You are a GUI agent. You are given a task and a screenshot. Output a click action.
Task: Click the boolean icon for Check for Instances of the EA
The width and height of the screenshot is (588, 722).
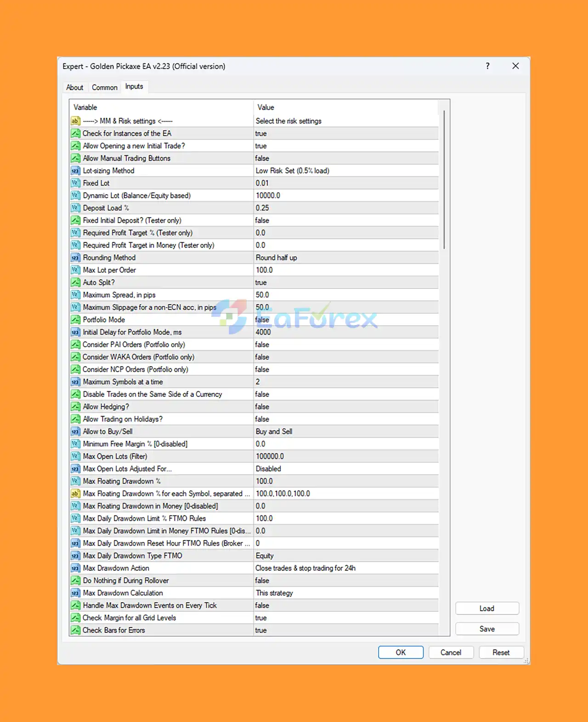coord(75,134)
